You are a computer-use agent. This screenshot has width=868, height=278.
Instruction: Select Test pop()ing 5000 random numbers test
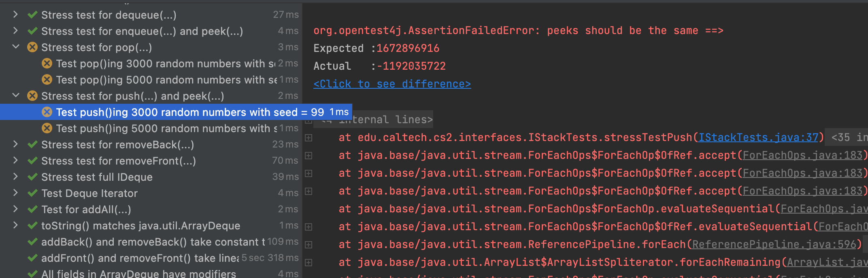(166, 80)
